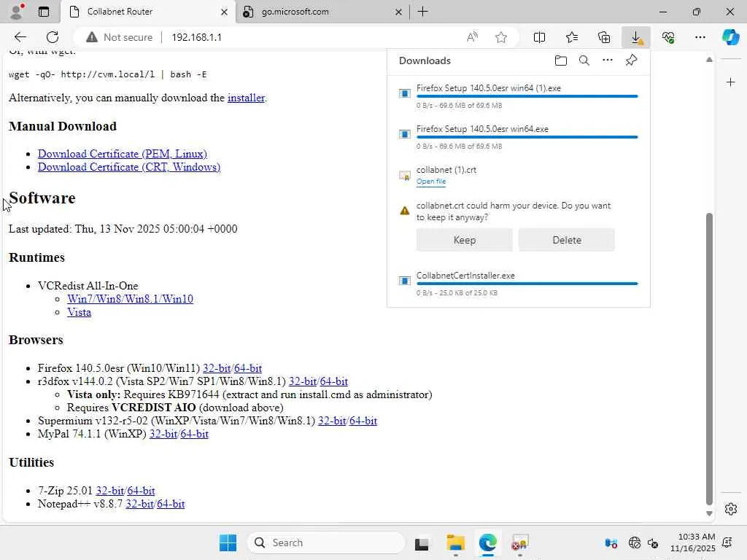This screenshot has width=747, height=560.
Task: Toggle the Downloads toolbar icon
Action: tap(636, 37)
